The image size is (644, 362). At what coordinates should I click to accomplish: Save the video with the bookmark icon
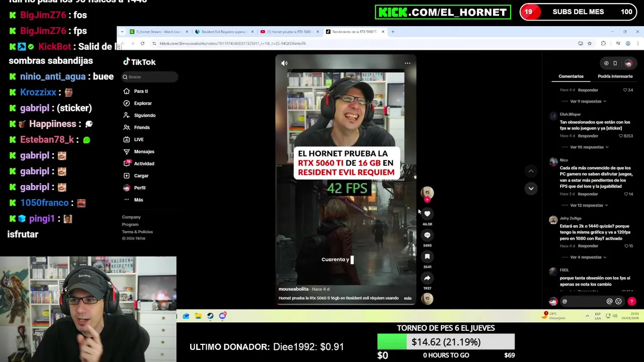pyautogui.click(x=427, y=256)
